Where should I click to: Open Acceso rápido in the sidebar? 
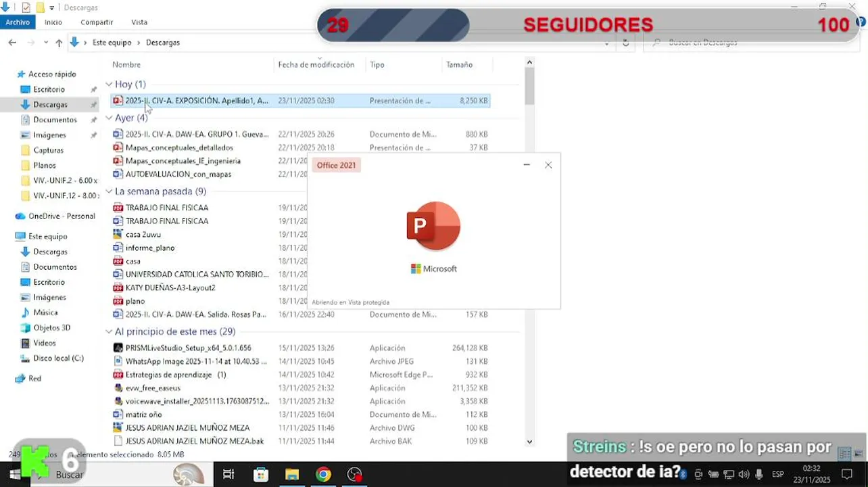point(52,74)
